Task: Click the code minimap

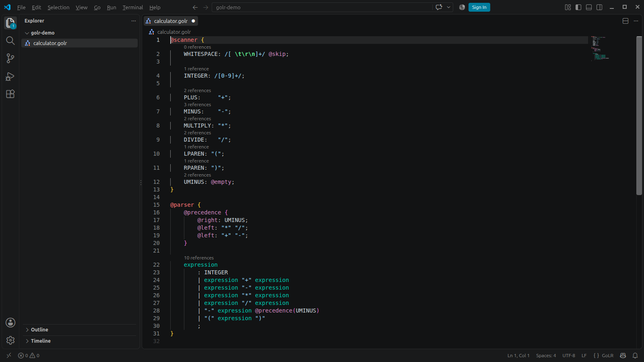Action: [x=600, y=48]
